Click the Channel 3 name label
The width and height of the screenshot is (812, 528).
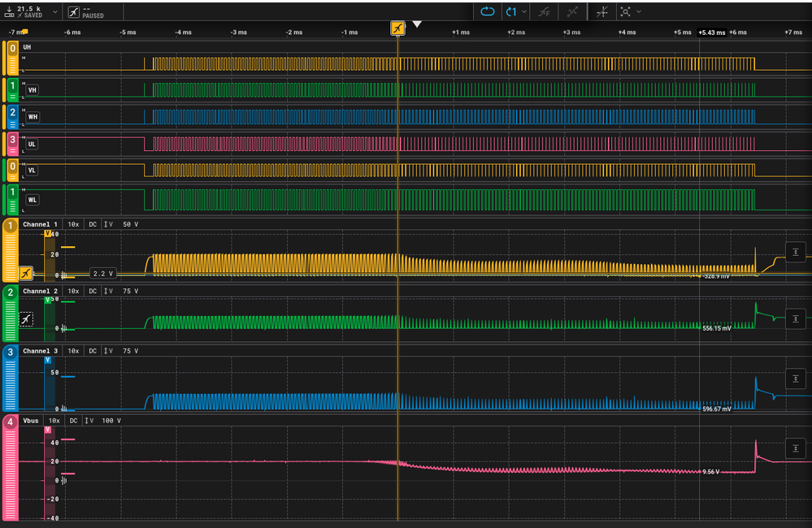(x=41, y=351)
